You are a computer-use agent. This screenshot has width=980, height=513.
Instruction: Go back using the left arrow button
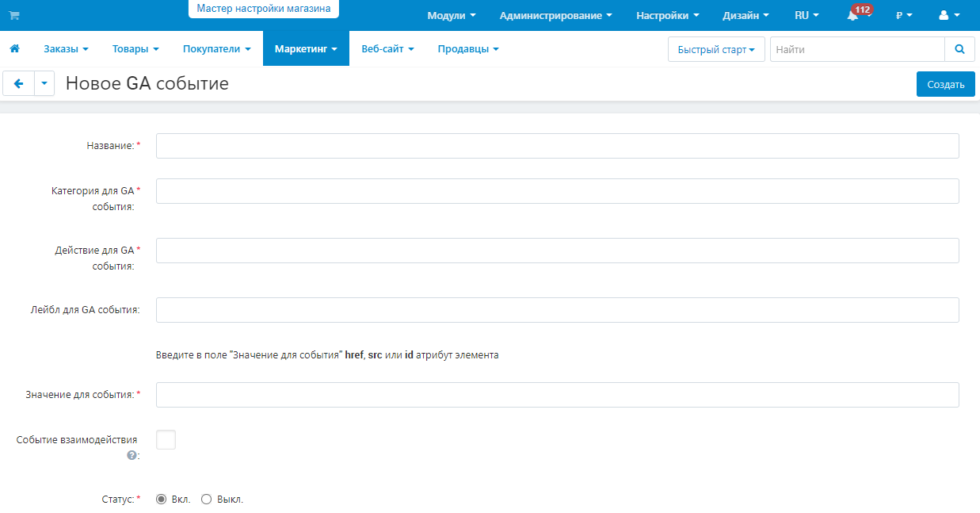pyautogui.click(x=19, y=83)
